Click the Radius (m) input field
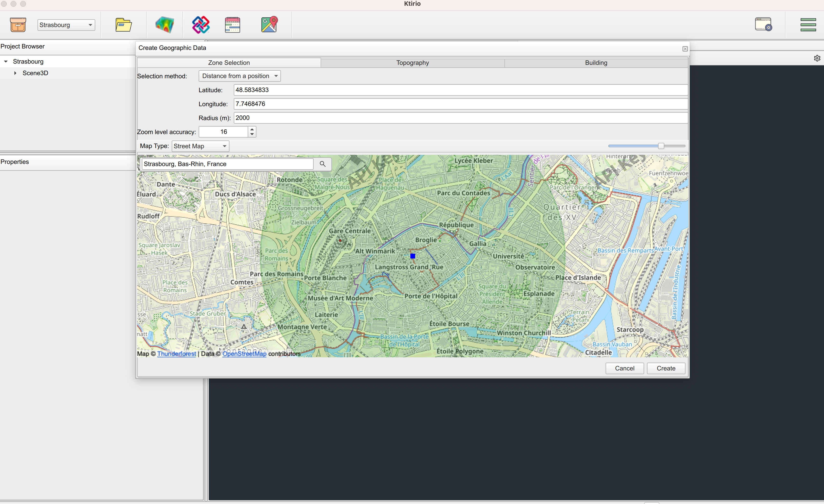824x504 pixels. pyautogui.click(x=461, y=118)
